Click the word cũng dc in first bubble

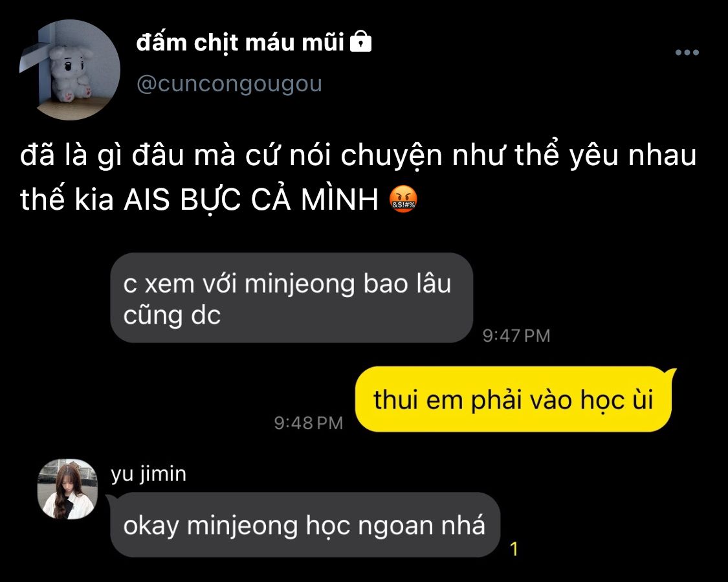pyautogui.click(x=171, y=316)
